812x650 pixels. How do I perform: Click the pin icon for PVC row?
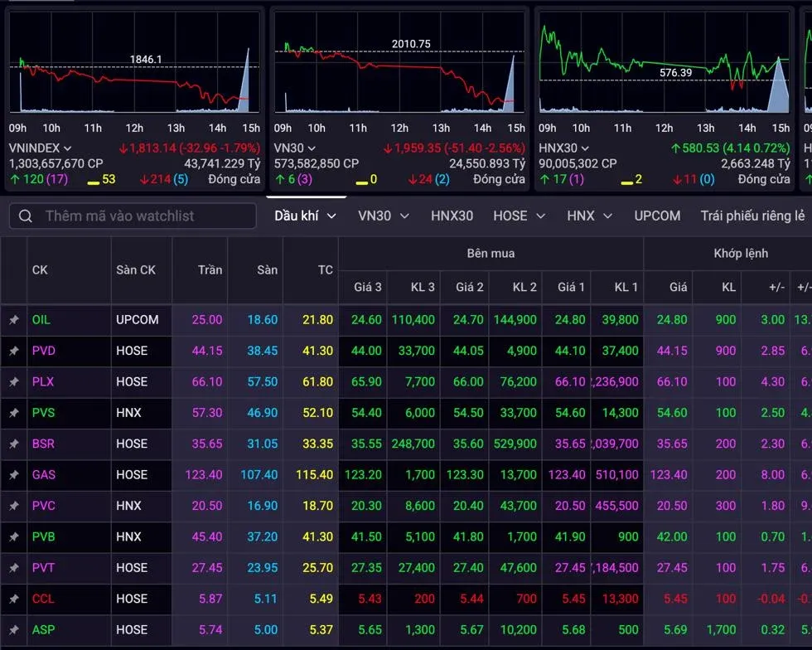(x=14, y=506)
